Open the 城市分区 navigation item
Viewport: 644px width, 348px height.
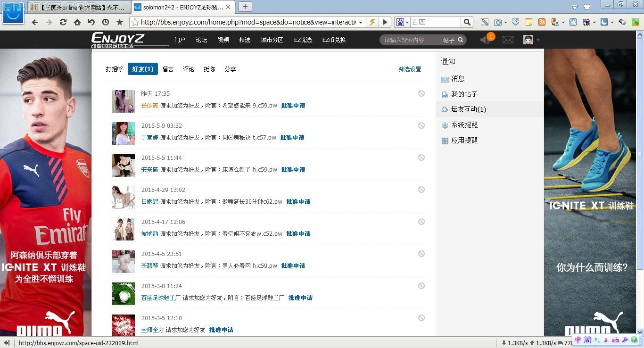click(x=272, y=40)
